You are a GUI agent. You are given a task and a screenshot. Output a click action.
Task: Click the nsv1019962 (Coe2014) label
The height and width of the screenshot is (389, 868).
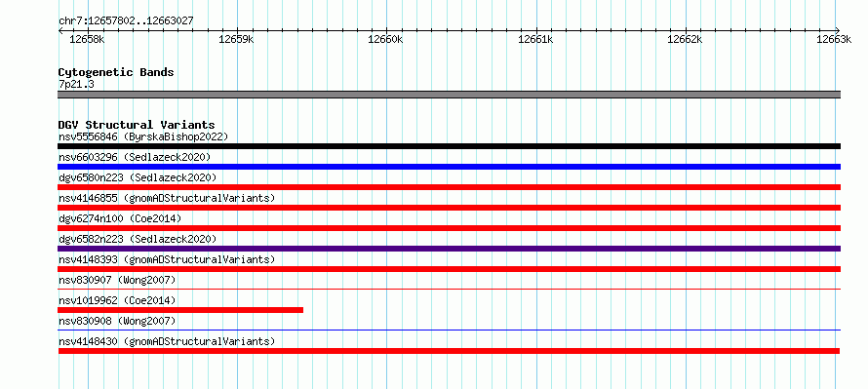pos(117,300)
